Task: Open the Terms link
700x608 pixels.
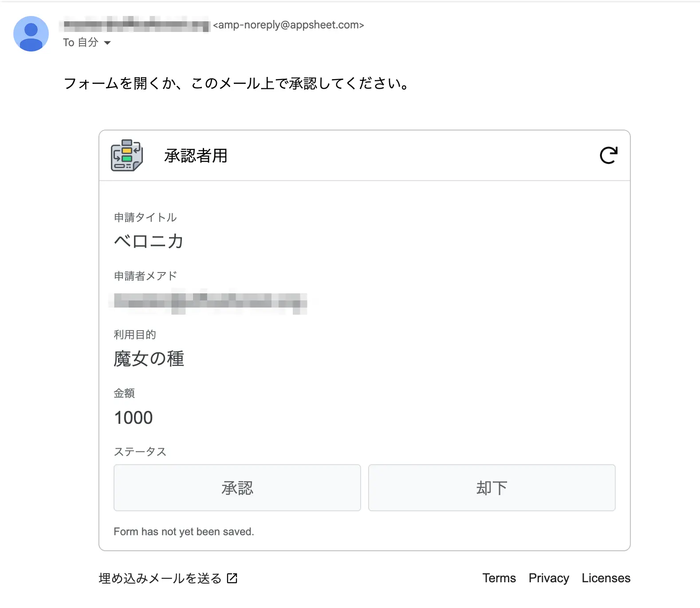Action: pyautogui.click(x=499, y=578)
